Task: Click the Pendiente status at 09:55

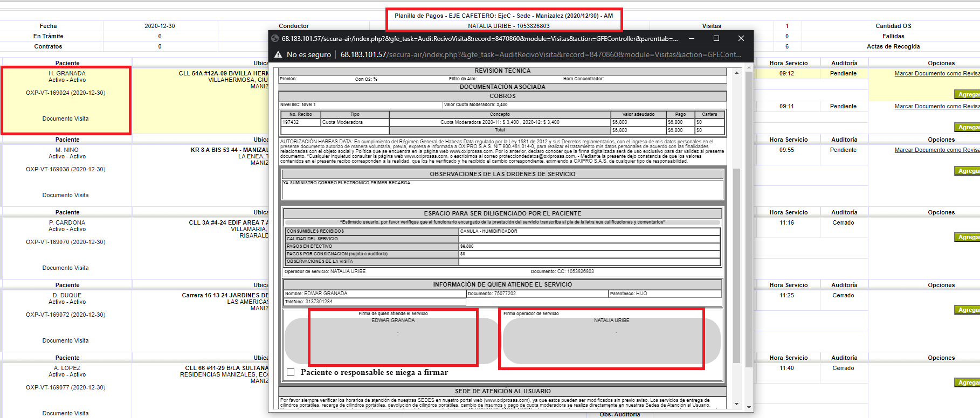Action: pyautogui.click(x=843, y=150)
